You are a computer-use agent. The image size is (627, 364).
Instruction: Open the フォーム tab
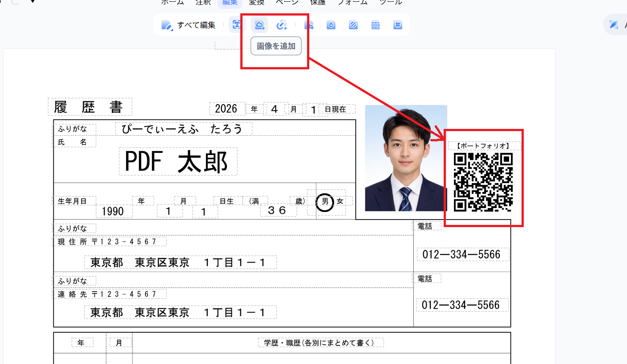(352, 2)
